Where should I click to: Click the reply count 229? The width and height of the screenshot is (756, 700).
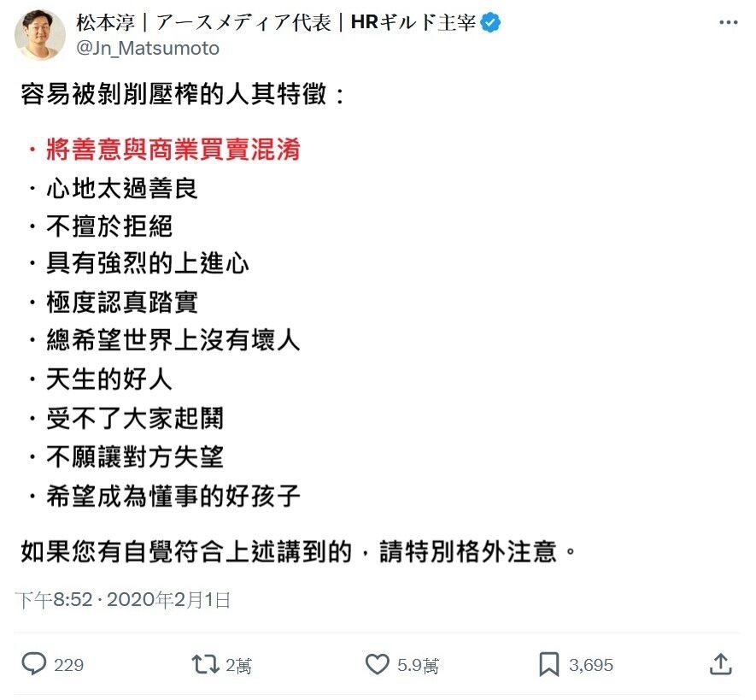pos(68,665)
